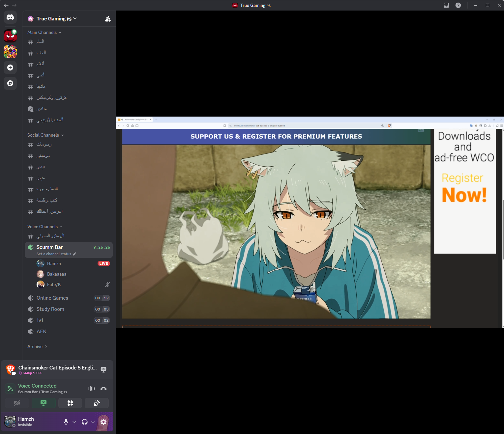Viewport: 504px width, 434px height.
Task: Open voice connection signal details icon
Action: pyautogui.click(x=10, y=389)
